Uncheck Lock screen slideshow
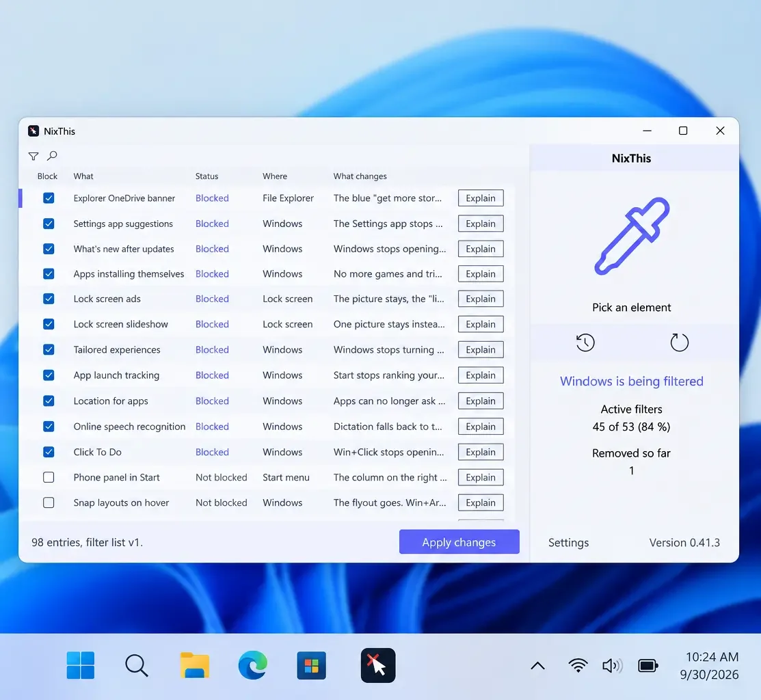 click(49, 324)
